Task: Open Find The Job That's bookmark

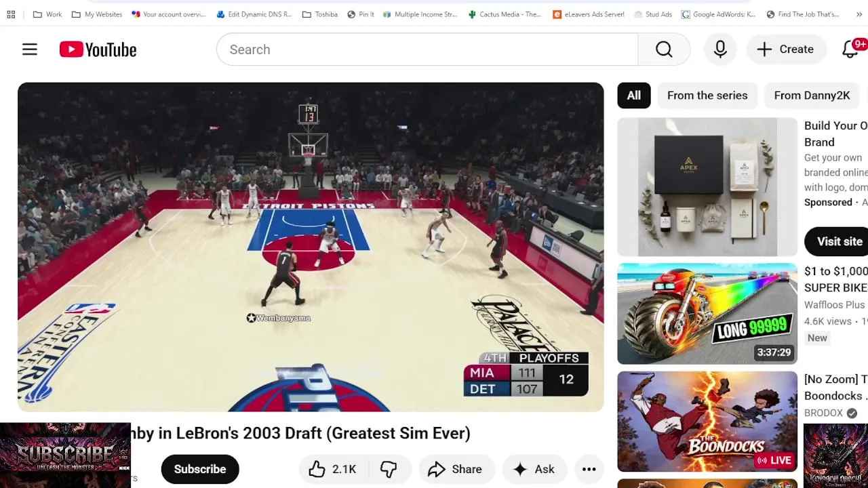Action: point(803,14)
